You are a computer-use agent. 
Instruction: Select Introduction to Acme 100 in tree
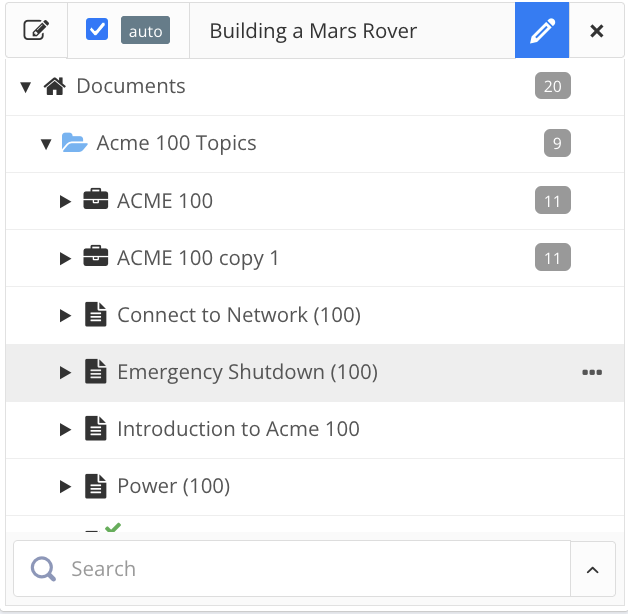(x=238, y=429)
